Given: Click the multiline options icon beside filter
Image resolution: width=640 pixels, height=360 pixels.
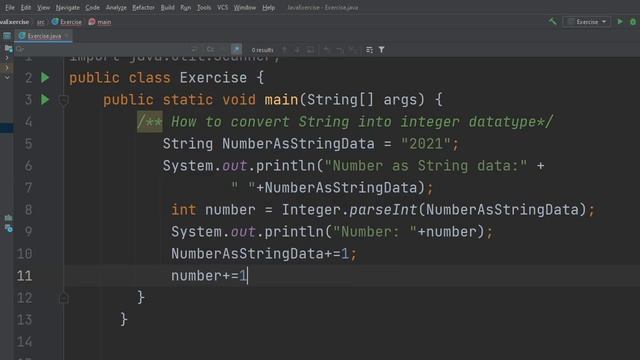Looking at the screenshot, I should (369, 50).
